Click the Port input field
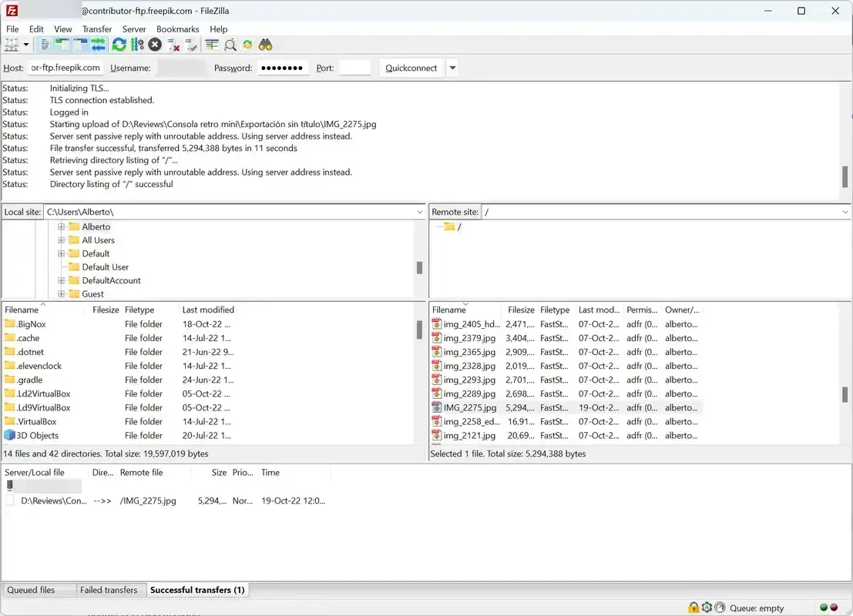Image resolution: width=853 pixels, height=616 pixels. pos(354,68)
